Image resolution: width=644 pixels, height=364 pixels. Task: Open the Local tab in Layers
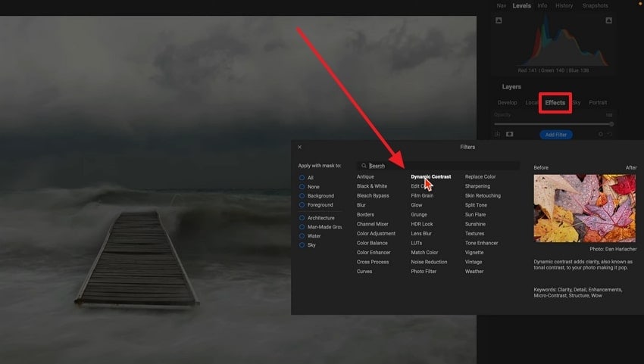click(531, 103)
